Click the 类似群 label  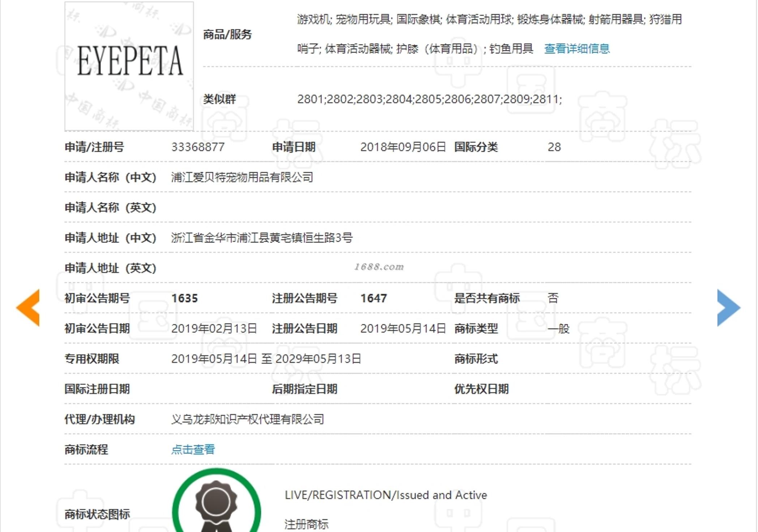(219, 99)
